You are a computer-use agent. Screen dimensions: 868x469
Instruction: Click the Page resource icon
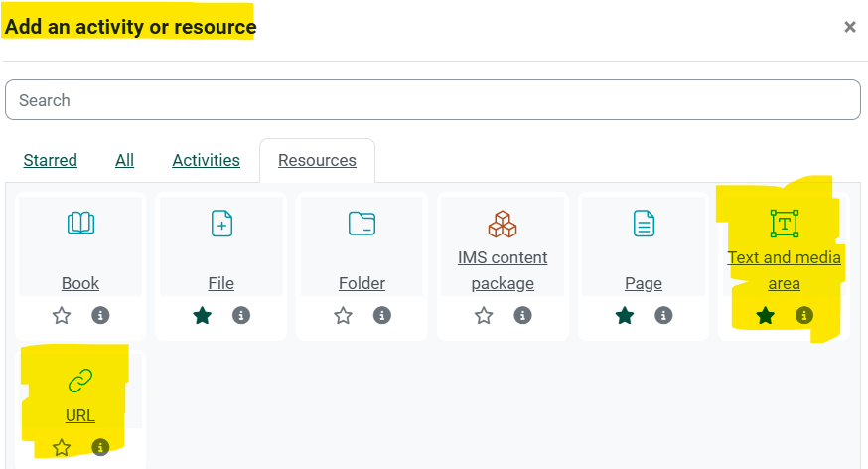(644, 224)
